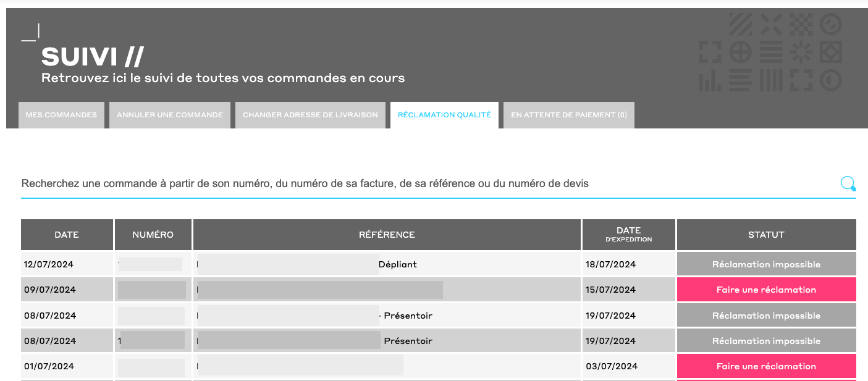The width and height of the screenshot is (868, 381).
Task: Open the Mes Commandes tab
Action: [61, 115]
